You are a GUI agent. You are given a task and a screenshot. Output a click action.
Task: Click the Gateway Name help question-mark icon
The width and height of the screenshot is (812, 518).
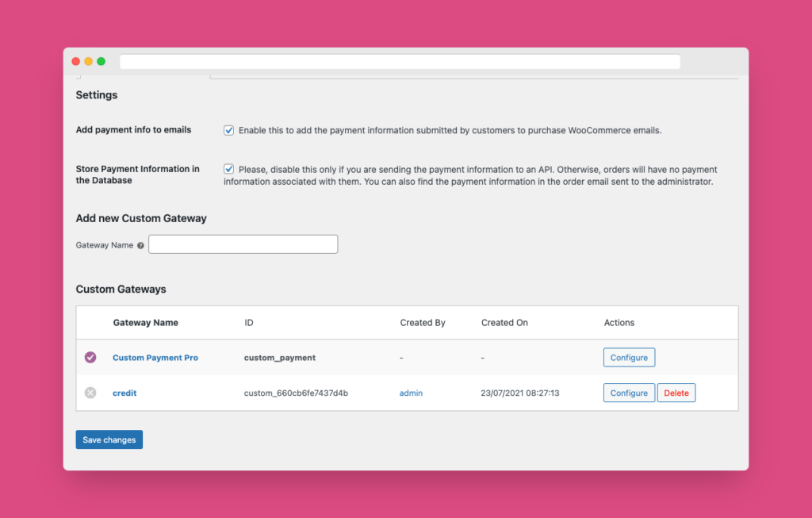(140, 246)
